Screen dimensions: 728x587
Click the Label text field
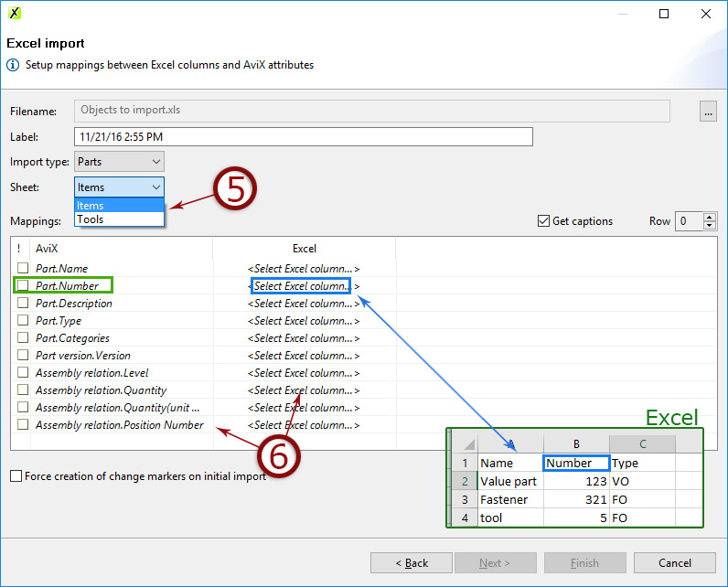pos(303,137)
